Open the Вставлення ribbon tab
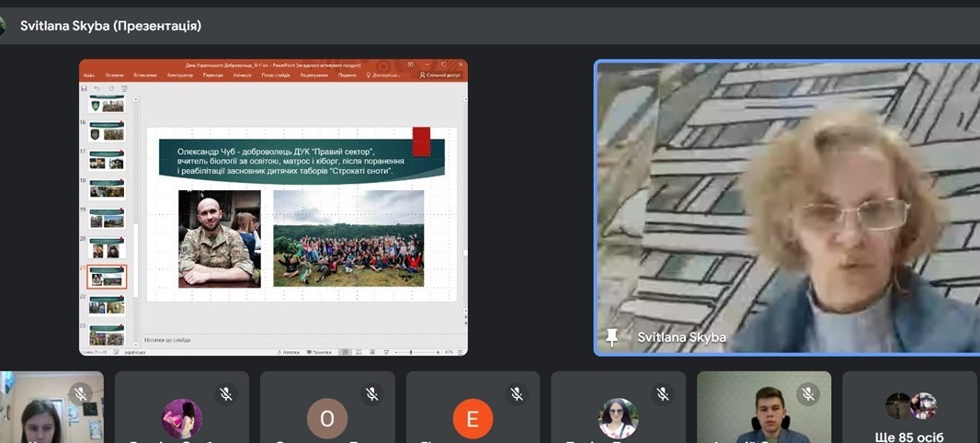Viewport: 980px width, 443px height. [x=145, y=75]
